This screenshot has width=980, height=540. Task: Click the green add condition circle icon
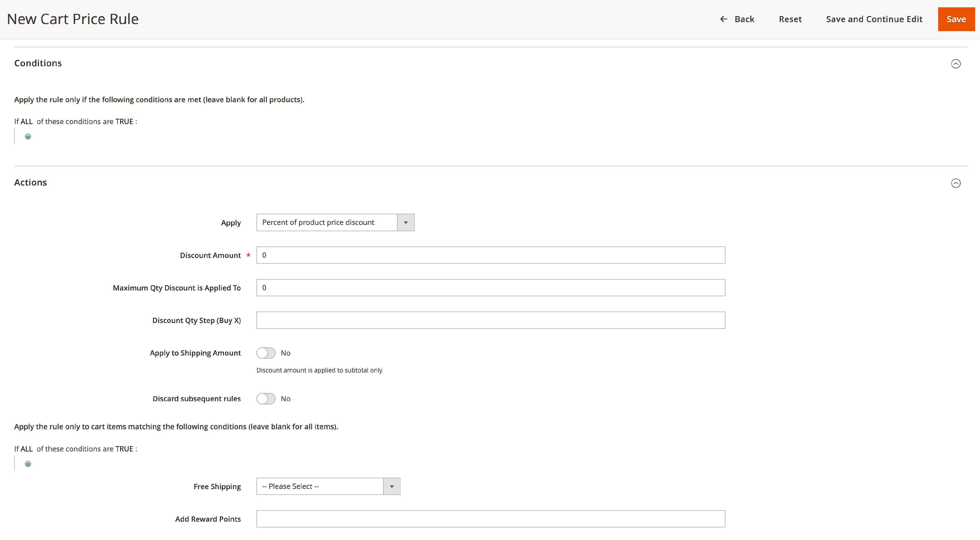[x=27, y=136]
